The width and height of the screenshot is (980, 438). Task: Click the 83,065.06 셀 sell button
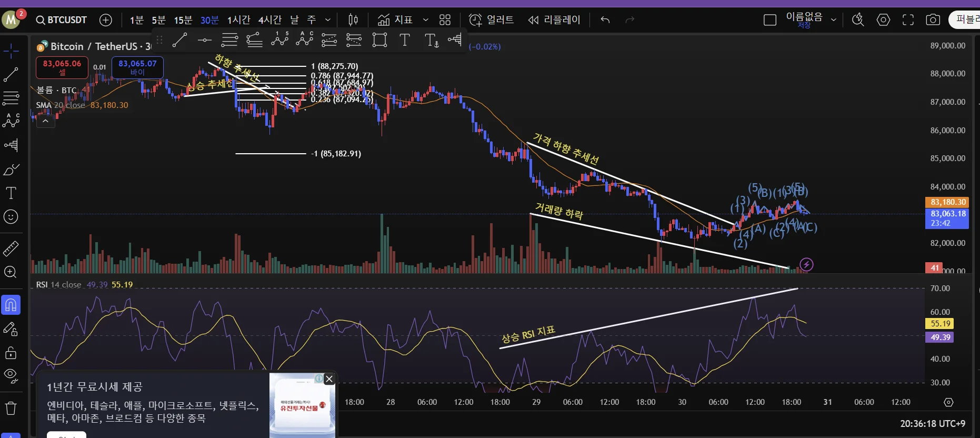[x=62, y=67]
